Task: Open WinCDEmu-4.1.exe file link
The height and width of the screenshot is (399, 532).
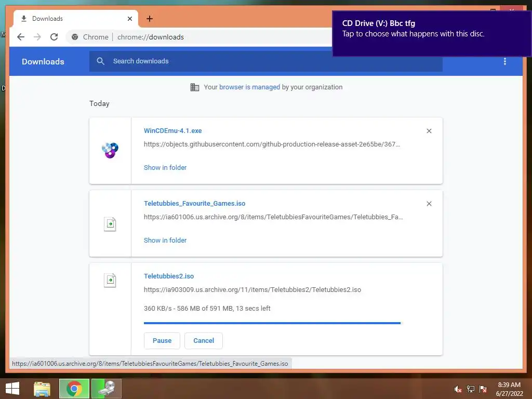Action: [x=172, y=130]
